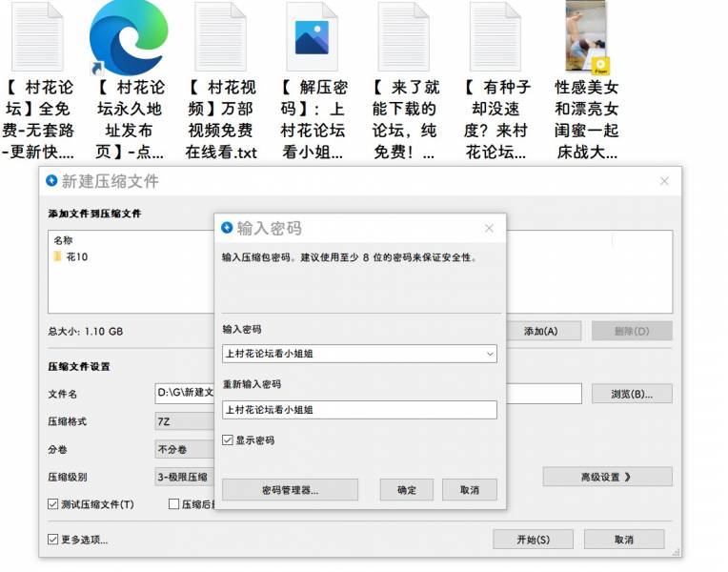The width and height of the screenshot is (728, 572).
Task: Open the 密码管理器... password manager
Action: [290, 490]
